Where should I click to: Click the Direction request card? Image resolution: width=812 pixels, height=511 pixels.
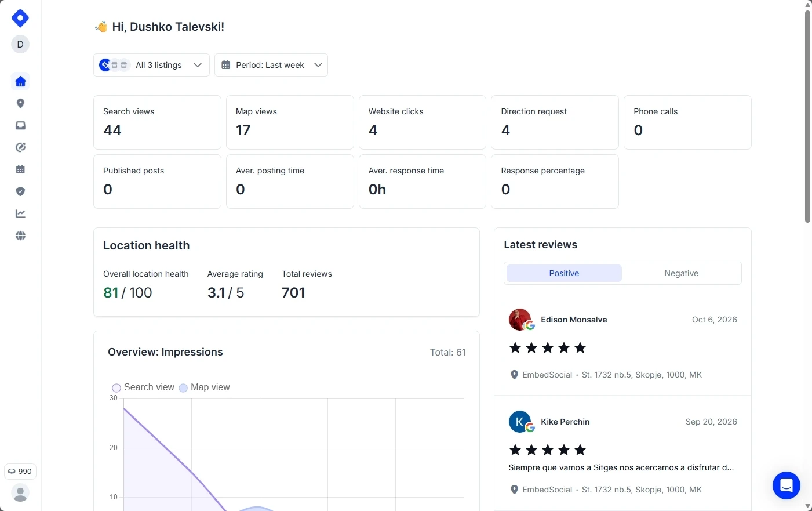555,122
